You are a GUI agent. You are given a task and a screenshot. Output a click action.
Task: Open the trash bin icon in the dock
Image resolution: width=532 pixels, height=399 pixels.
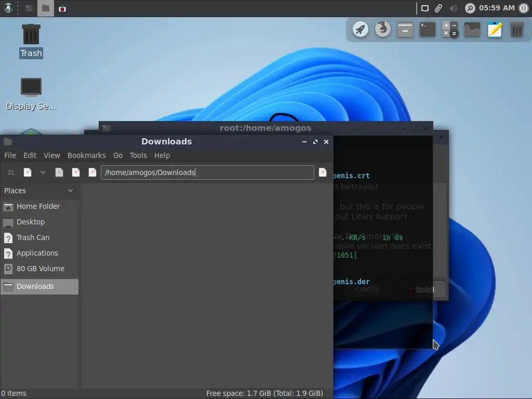pos(517,30)
